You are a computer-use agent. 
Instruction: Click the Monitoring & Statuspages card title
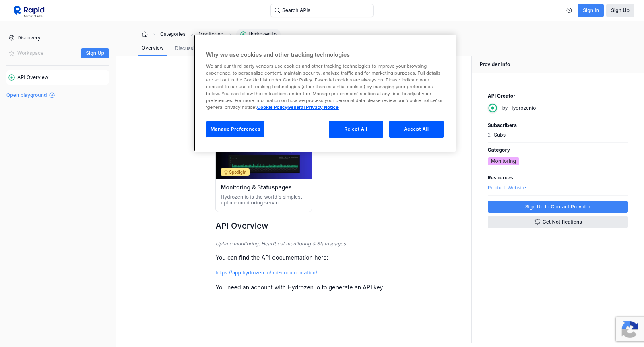[256, 187]
